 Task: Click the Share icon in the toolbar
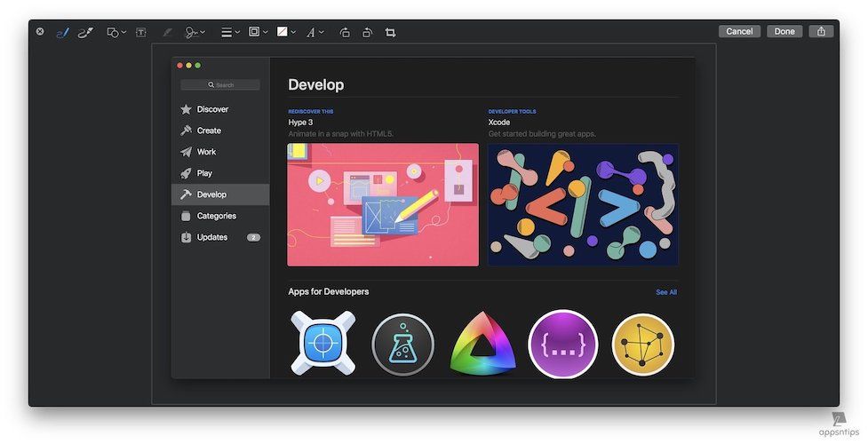pyautogui.click(x=820, y=31)
